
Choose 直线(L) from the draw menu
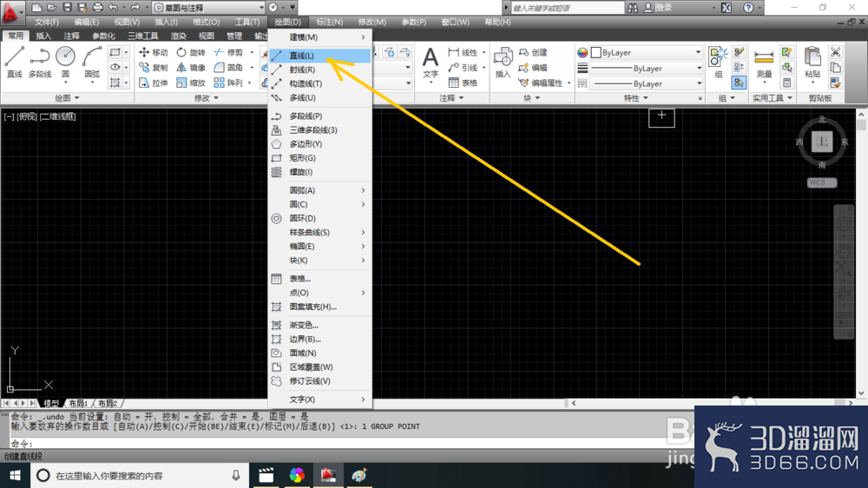[x=320, y=56]
